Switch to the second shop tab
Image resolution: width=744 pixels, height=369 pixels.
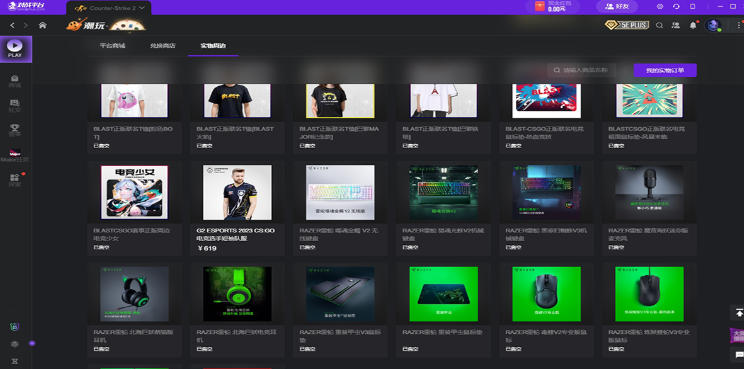click(163, 46)
